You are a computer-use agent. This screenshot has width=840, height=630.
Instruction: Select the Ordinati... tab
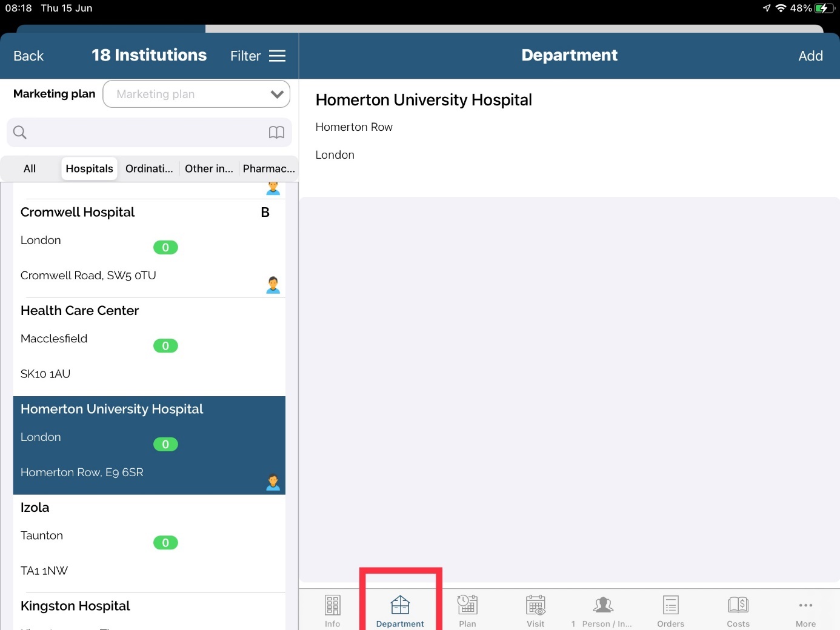pyautogui.click(x=149, y=169)
